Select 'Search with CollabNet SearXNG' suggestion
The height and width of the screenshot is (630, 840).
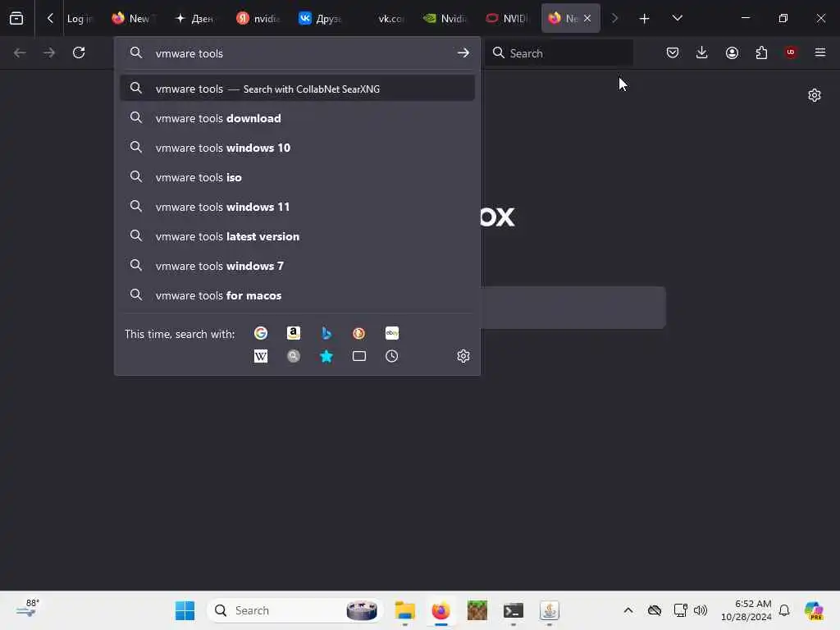tap(297, 89)
